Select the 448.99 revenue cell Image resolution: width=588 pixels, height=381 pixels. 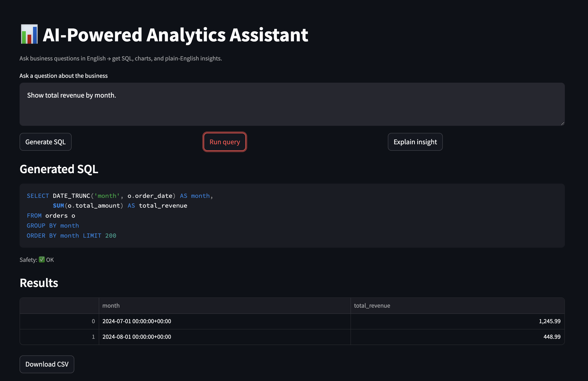coord(457,337)
